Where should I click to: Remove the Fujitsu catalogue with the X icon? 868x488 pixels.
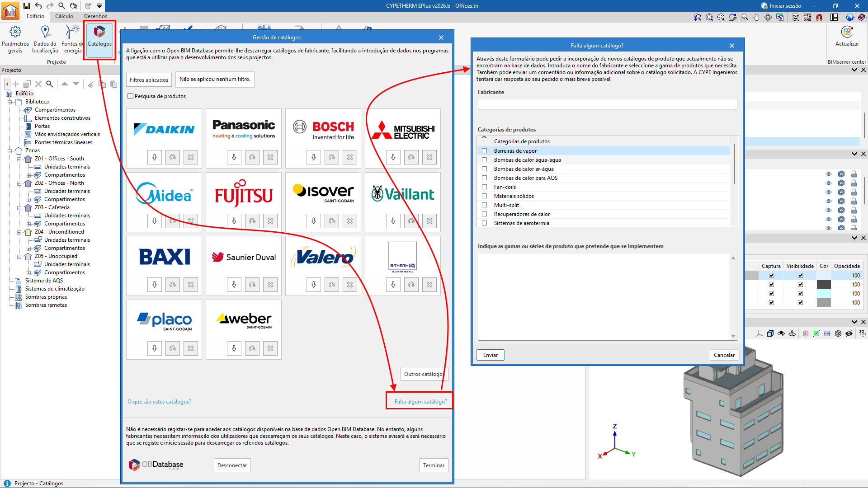(x=270, y=221)
